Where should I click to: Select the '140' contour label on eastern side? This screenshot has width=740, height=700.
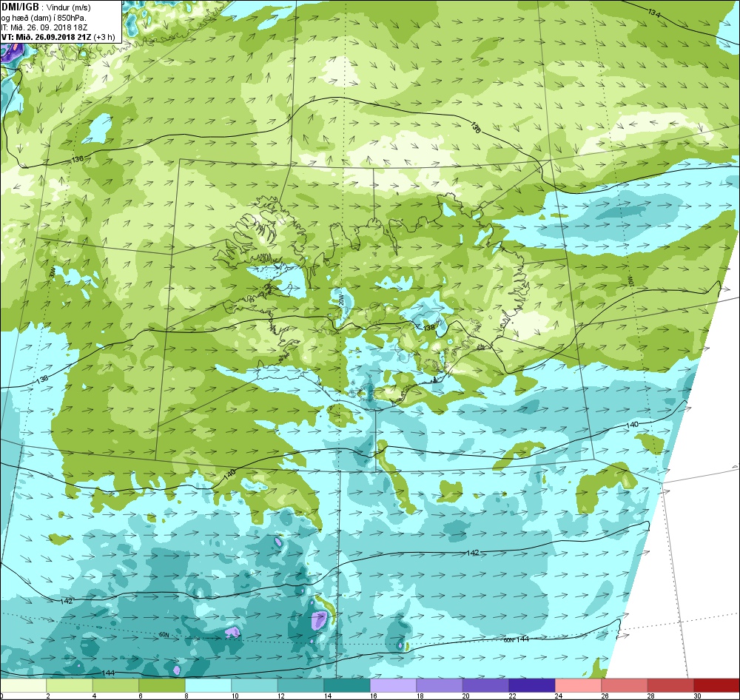(x=632, y=424)
